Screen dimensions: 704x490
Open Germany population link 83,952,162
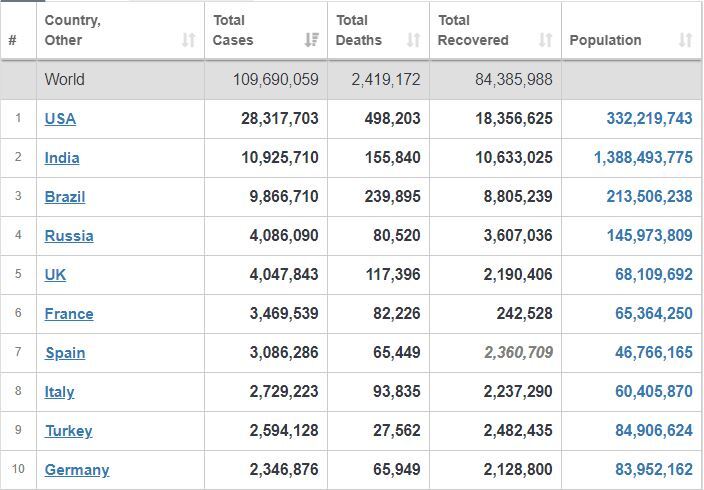click(x=654, y=470)
